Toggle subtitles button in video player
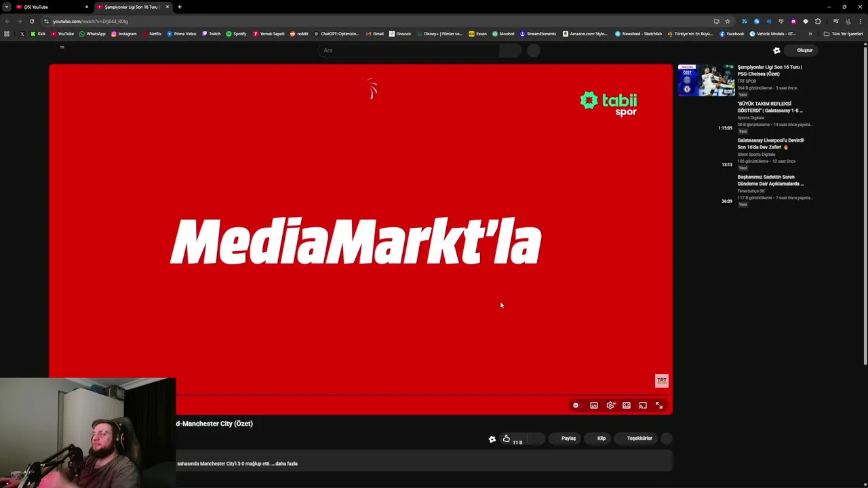This screenshot has height=488, width=868. (594, 405)
